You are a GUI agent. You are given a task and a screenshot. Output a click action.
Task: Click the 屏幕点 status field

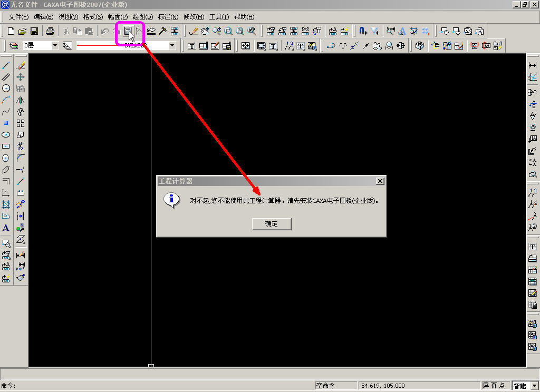point(495,386)
